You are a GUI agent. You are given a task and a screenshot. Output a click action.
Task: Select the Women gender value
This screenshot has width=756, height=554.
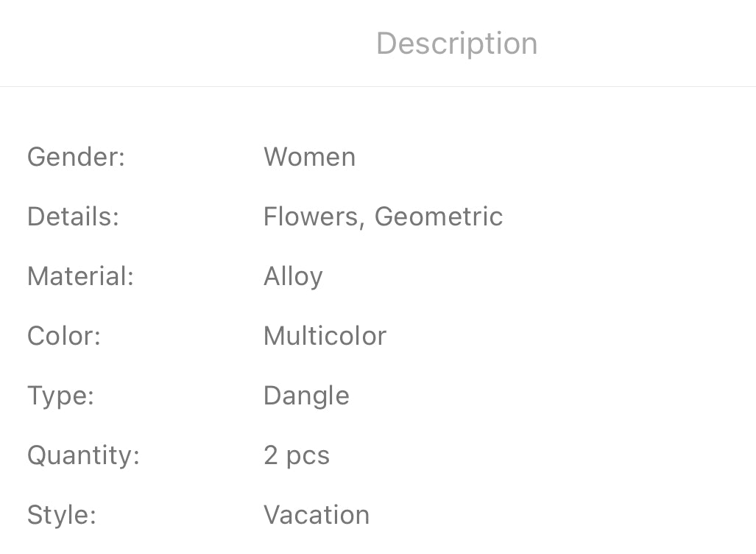pos(309,157)
